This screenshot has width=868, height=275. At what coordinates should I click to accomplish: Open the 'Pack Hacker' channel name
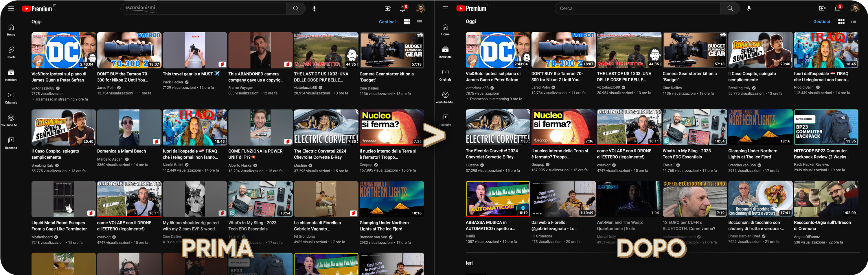[x=173, y=82]
